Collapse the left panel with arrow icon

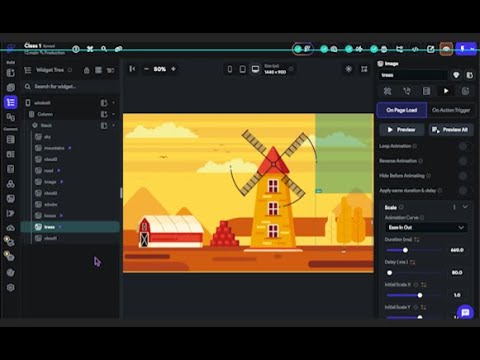[132, 69]
